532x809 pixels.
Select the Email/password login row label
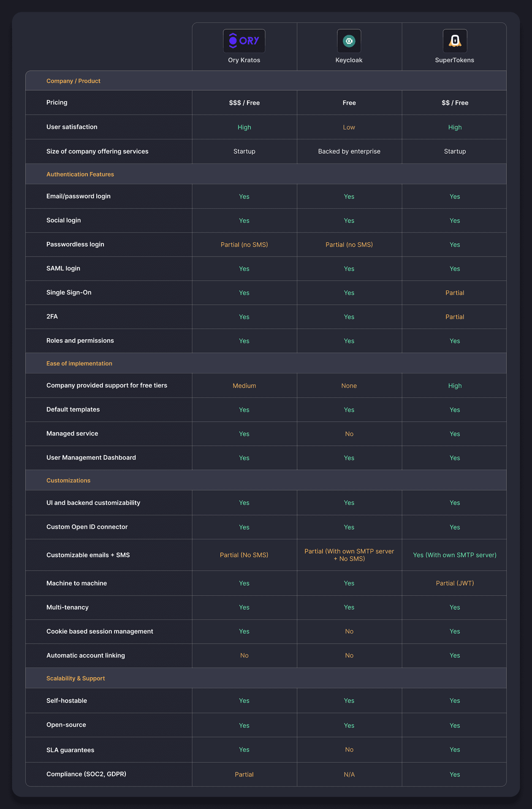79,196
